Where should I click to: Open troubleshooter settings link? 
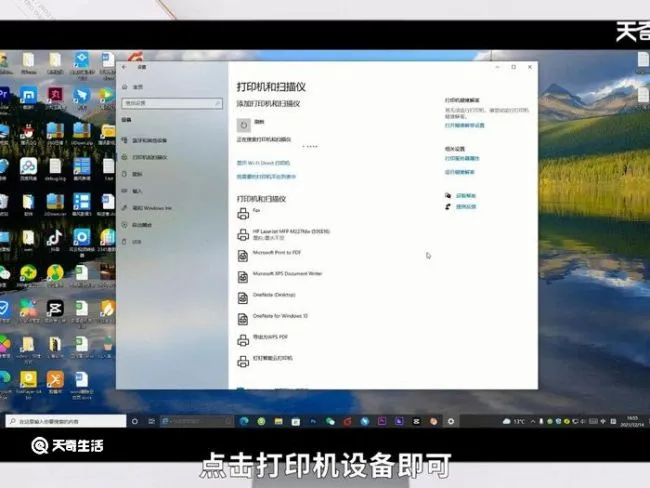[x=464, y=125]
